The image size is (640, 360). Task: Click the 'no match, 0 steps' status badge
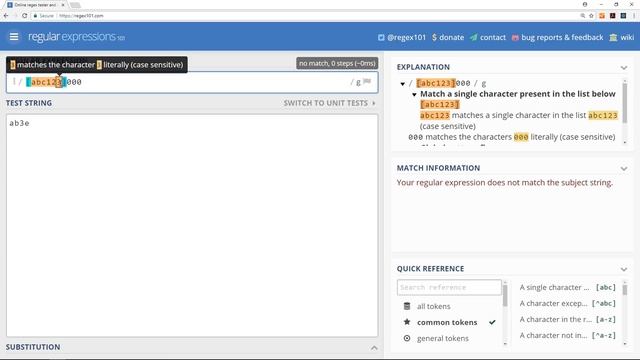click(337, 63)
